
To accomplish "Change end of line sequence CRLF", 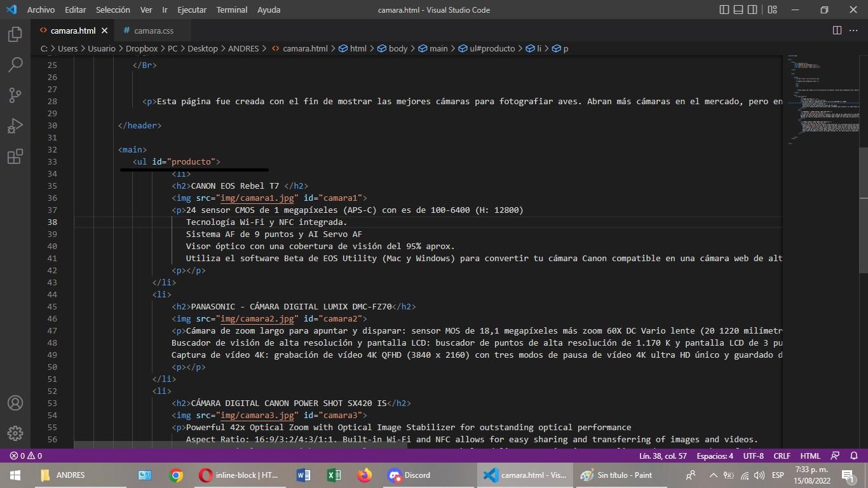I will coord(782,456).
